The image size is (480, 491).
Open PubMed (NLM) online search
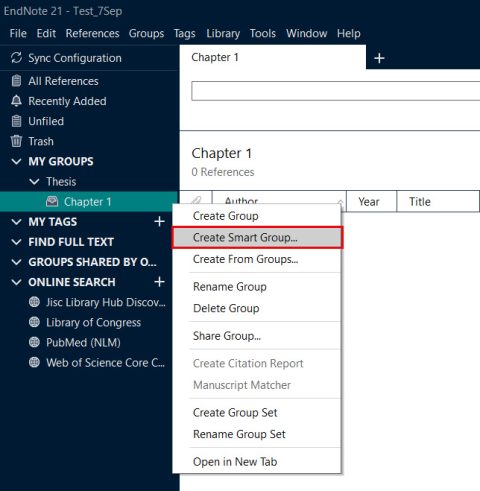83,342
